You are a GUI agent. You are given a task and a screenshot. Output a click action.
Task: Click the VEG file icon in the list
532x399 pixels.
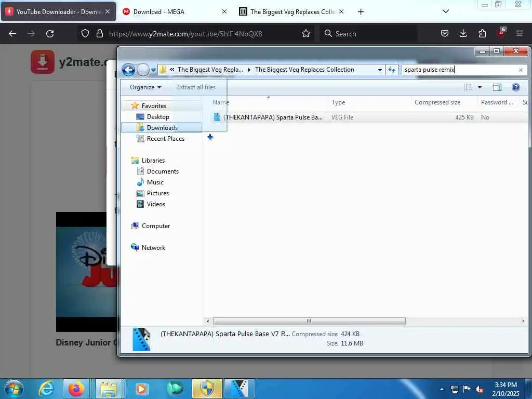click(x=217, y=117)
